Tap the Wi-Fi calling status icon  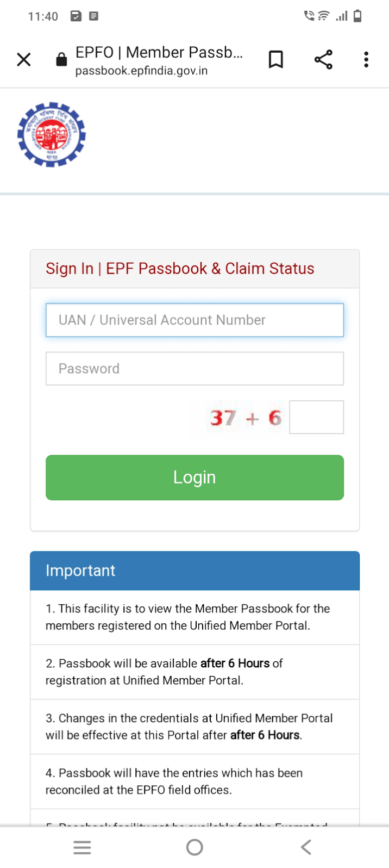310,16
